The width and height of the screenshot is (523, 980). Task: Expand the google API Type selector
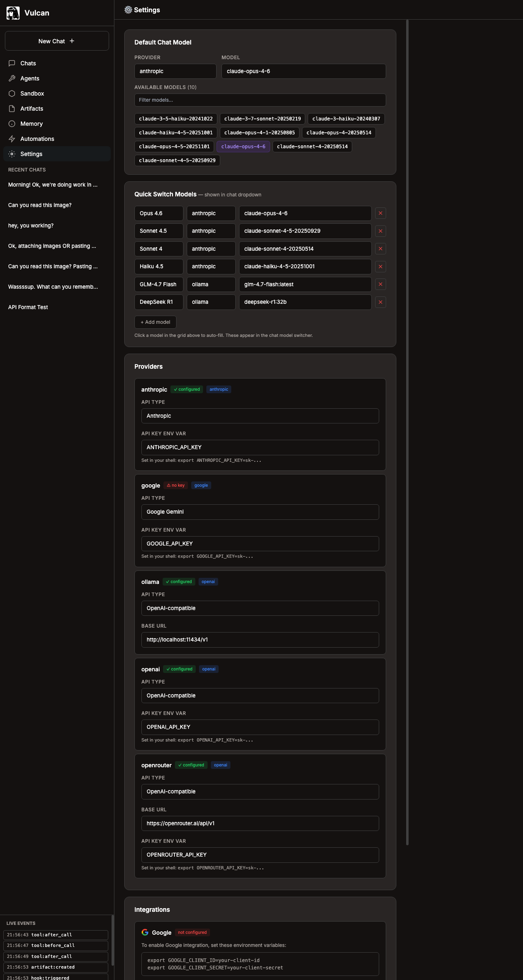click(x=260, y=512)
